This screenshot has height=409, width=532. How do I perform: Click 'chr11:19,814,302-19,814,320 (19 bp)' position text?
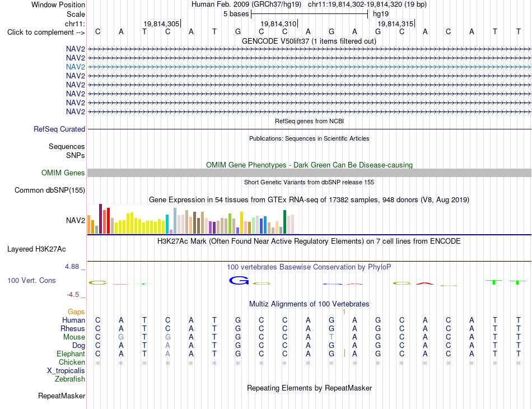[x=367, y=4]
